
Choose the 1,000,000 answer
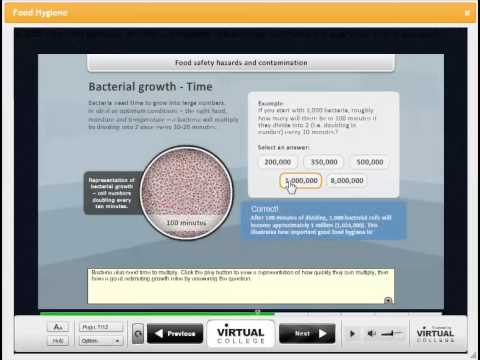coord(301,181)
